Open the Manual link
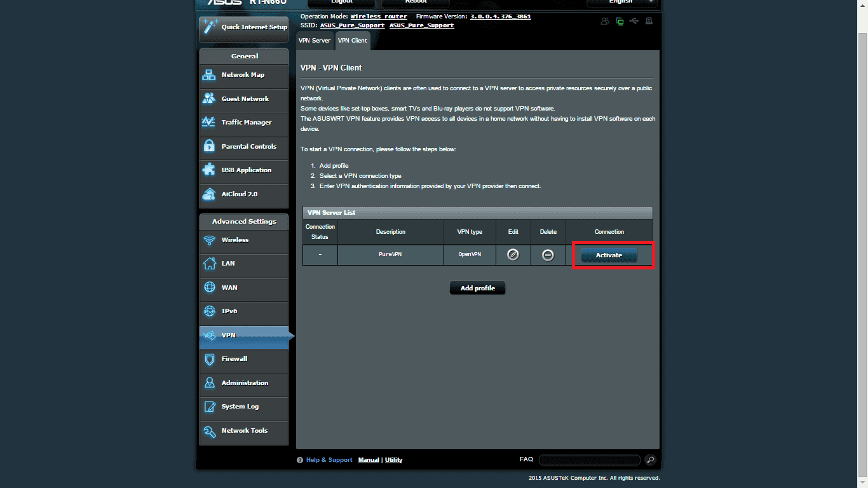This screenshot has width=868, height=488. click(x=369, y=460)
